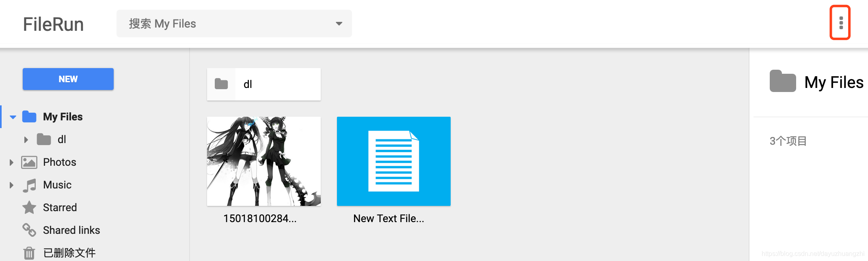Select dl folder in sidebar tree
This screenshot has height=261, width=868.
62,139
